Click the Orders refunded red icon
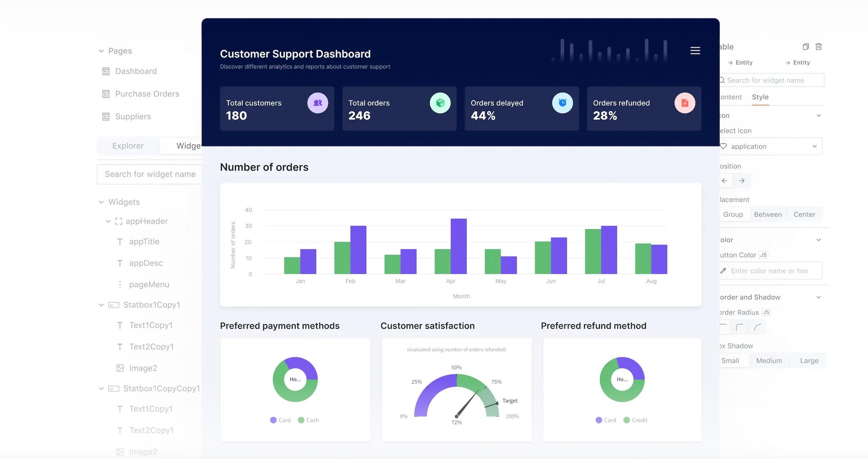The width and height of the screenshot is (868, 459). pos(685,103)
